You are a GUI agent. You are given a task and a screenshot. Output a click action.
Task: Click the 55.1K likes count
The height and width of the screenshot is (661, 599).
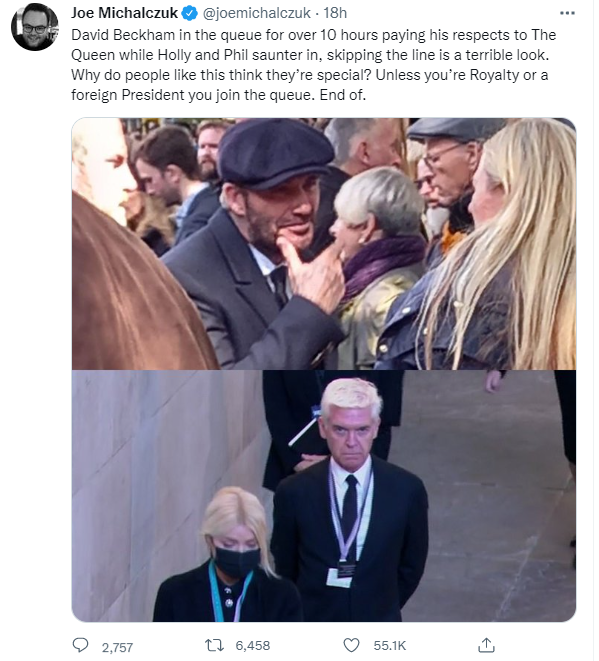pos(389,645)
